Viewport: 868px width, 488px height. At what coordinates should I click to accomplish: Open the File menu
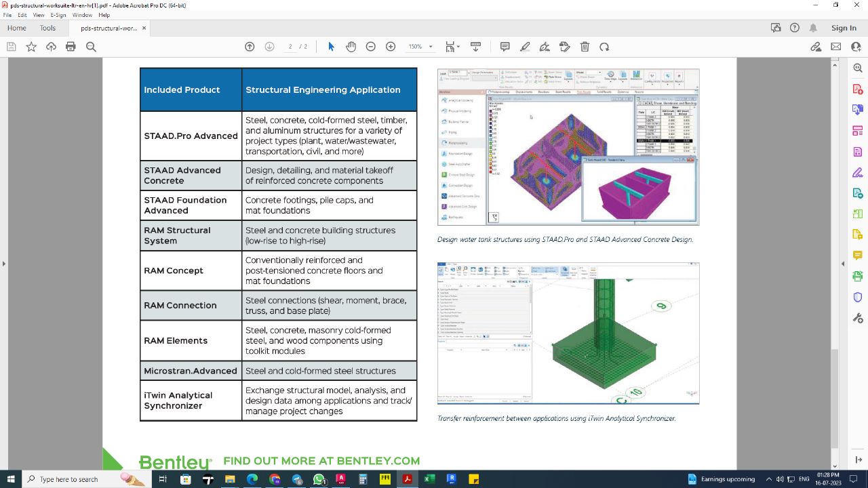point(7,15)
